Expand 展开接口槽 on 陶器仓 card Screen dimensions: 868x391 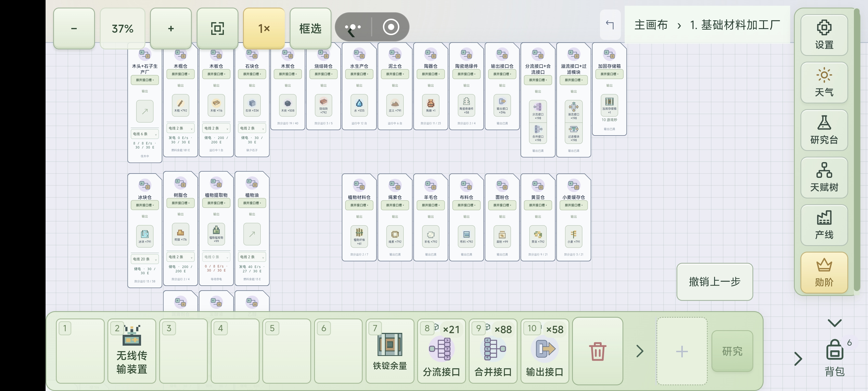(431, 74)
